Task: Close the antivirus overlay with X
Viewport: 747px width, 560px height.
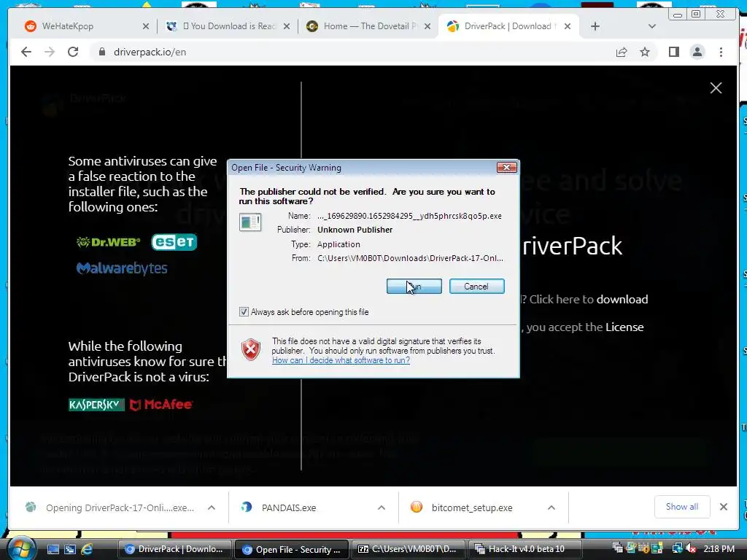Action: [x=716, y=87]
